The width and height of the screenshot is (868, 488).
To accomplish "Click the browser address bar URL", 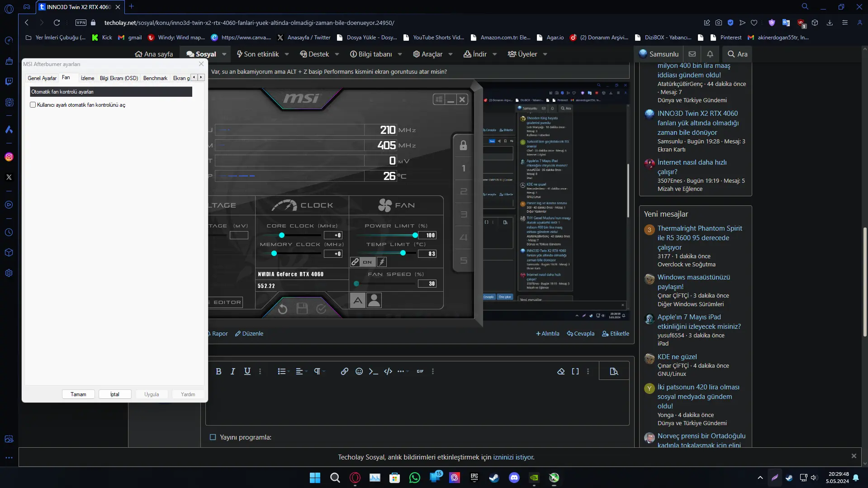I will [249, 23].
